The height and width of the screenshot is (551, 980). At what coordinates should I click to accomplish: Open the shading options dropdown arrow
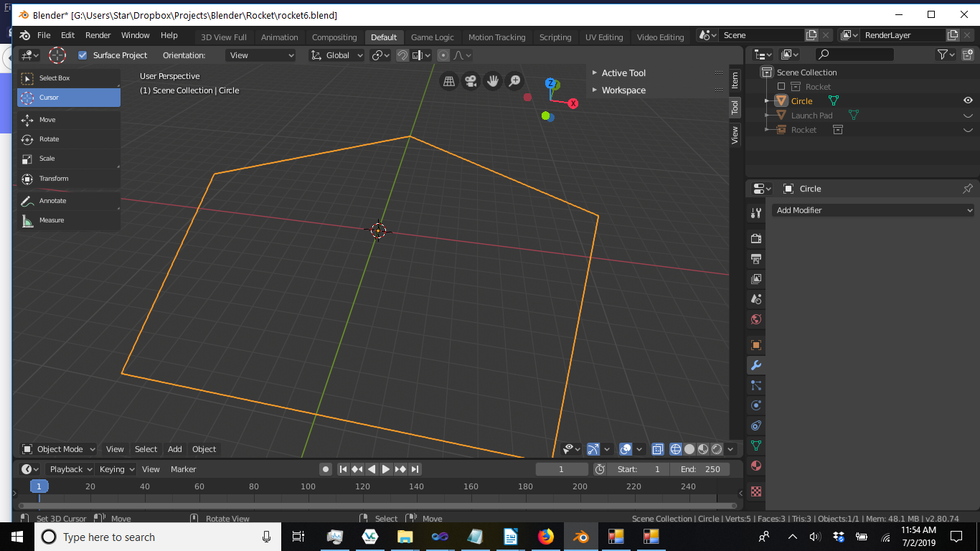pyautogui.click(x=731, y=449)
